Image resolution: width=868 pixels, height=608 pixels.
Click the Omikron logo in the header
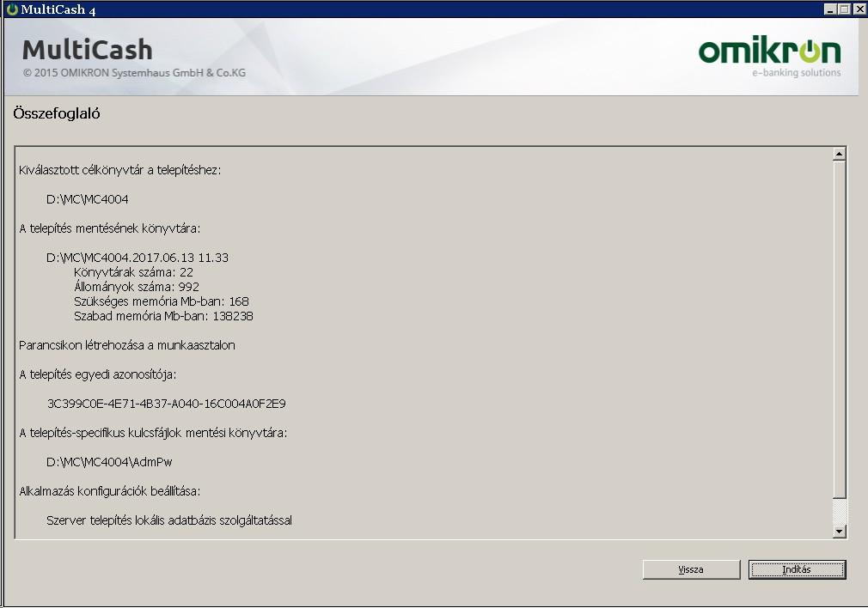coord(769,57)
